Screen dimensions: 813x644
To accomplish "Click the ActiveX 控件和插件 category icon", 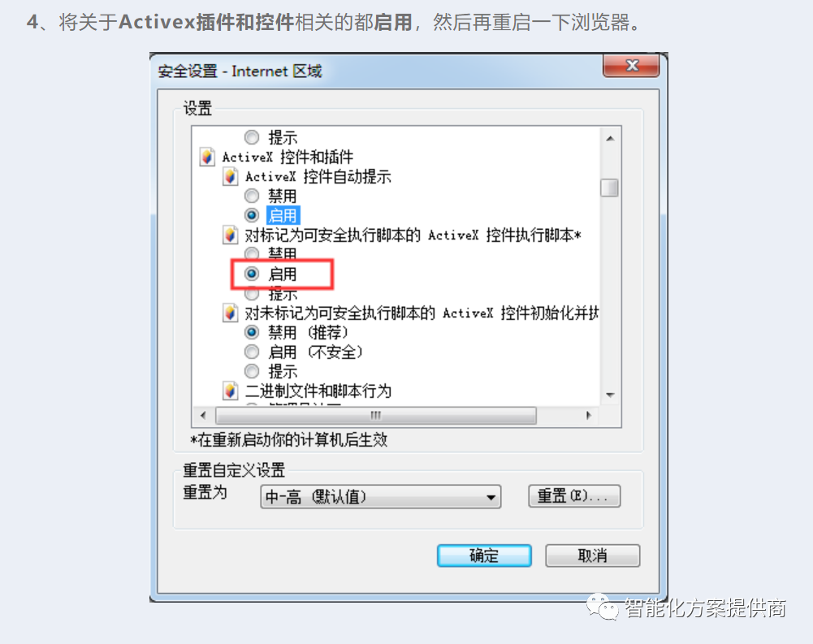I will tap(207, 157).
